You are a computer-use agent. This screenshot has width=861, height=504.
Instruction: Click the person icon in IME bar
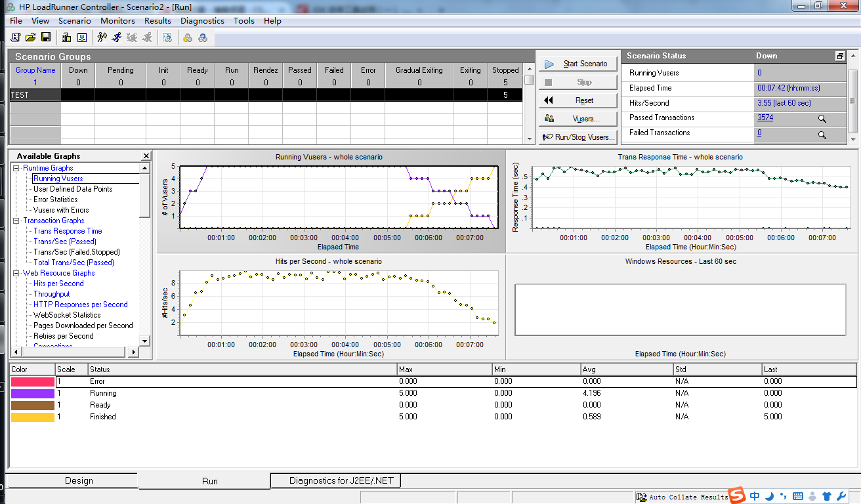point(812,496)
